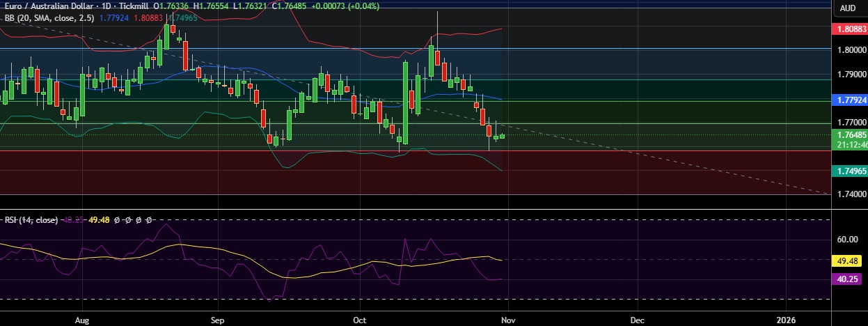Select the RSI (14, close) indicator legend
Image resolution: width=868 pixels, height=326 pixels.
coord(31,219)
